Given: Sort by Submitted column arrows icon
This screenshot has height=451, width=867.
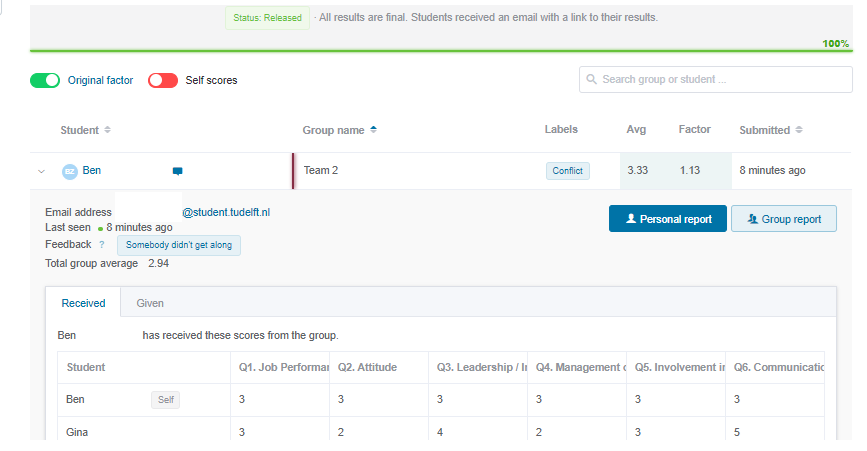Looking at the screenshot, I should (799, 130).
